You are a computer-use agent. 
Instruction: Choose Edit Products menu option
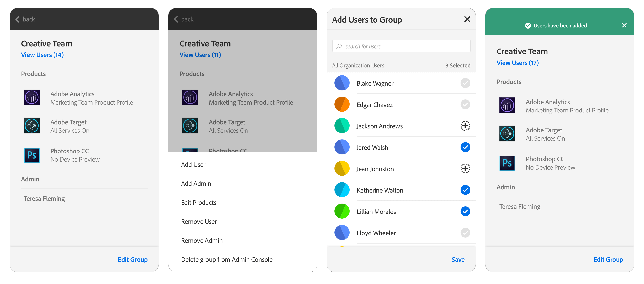click(x=199, y=203)
